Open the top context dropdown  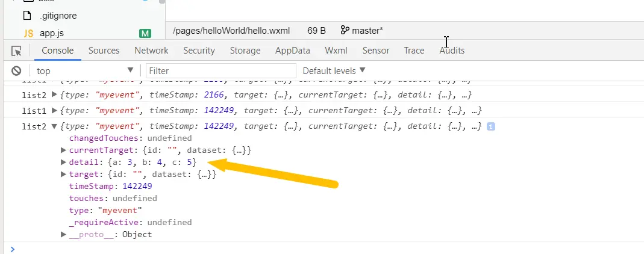click(x=84, y=71)
